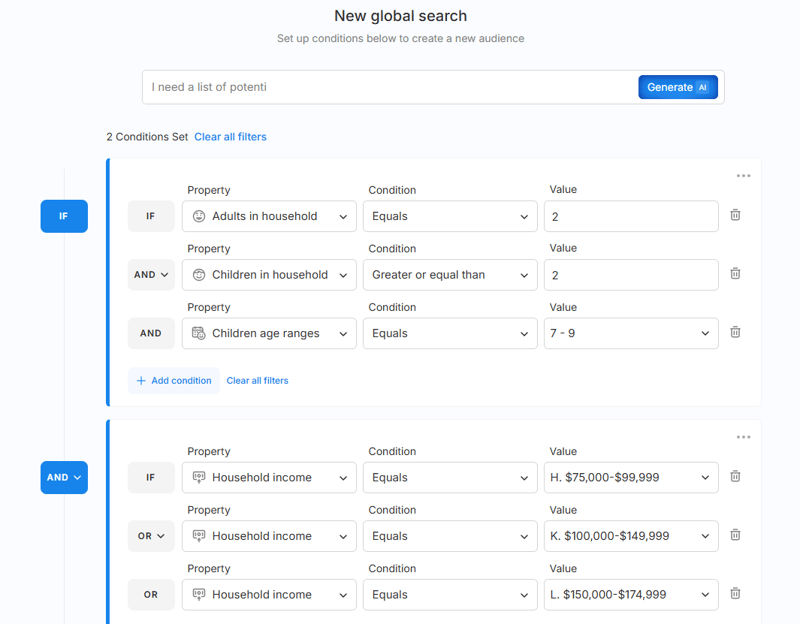Remove the Children age ranges condition
The width and height of the screenshot is (800, 624).
[x=735, y=332]
